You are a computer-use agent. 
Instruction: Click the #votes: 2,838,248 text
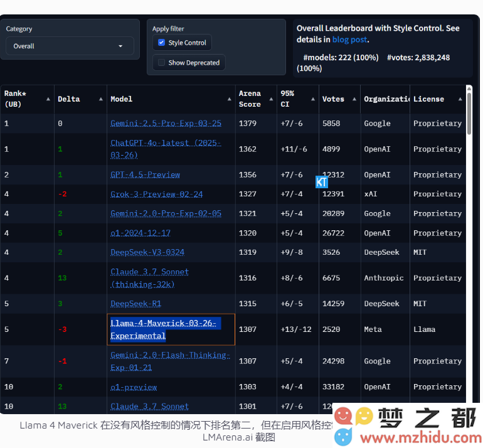tap(418, 57)
